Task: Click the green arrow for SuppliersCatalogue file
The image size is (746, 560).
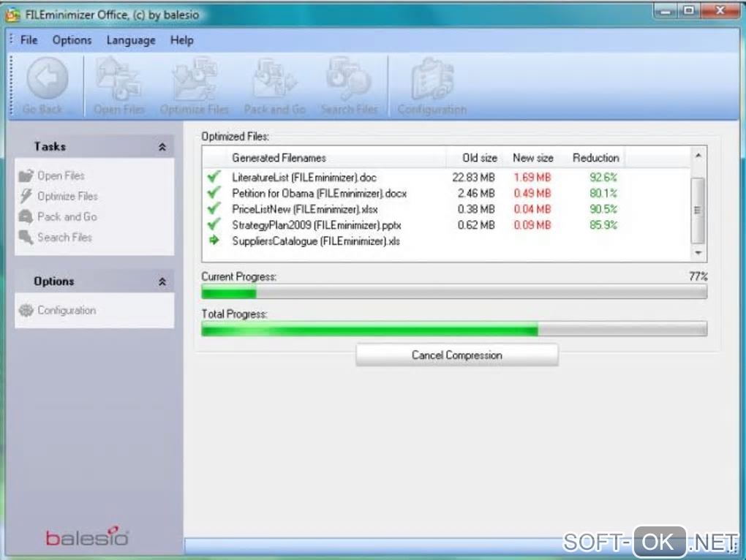Action: [214, 240]
